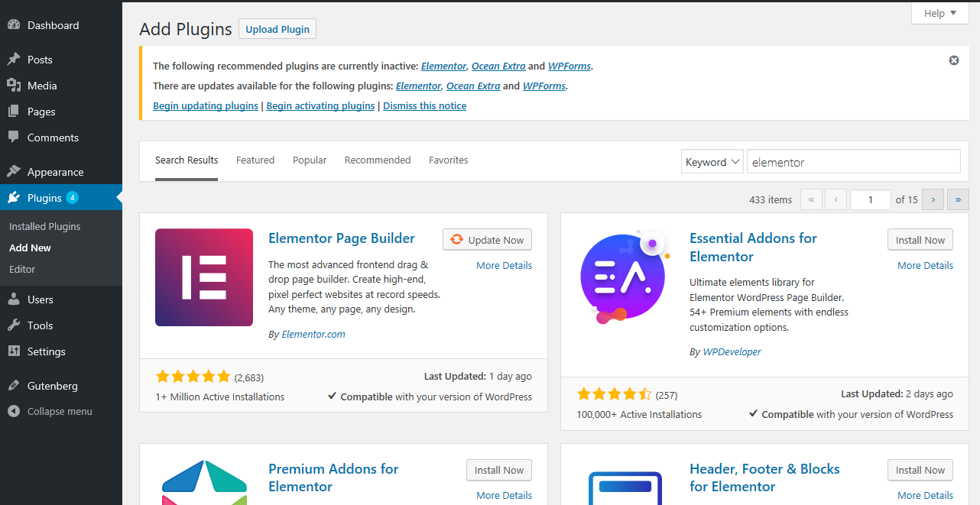Image resolution: width=980 pixels, height=505 pixels.
Task: Switch to the Search Results tab
Action: point(187,160)
